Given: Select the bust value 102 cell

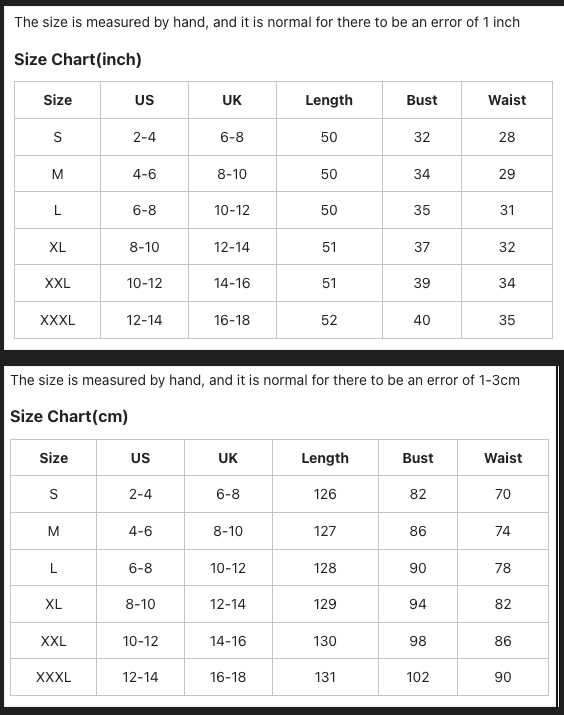Looking at the screenshot, I should 418,677.
